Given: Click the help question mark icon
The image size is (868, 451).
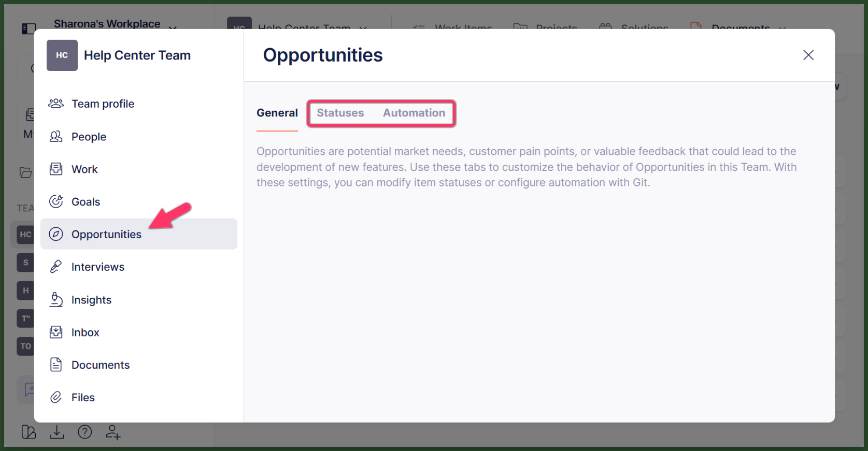Looking at the screenshot, I should (x=84, y=432).
